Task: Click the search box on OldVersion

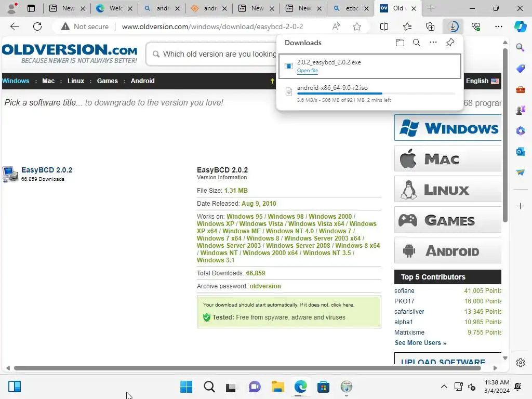Action: (217, 54)
